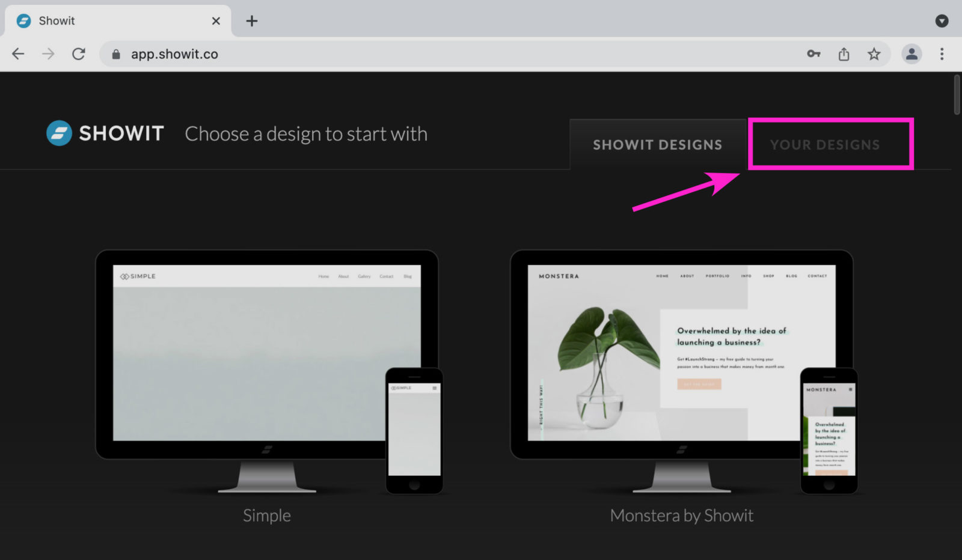This screenshot has height=560, width=962.
Task: Open the share icon in the address bar
Action: point(844,53)
